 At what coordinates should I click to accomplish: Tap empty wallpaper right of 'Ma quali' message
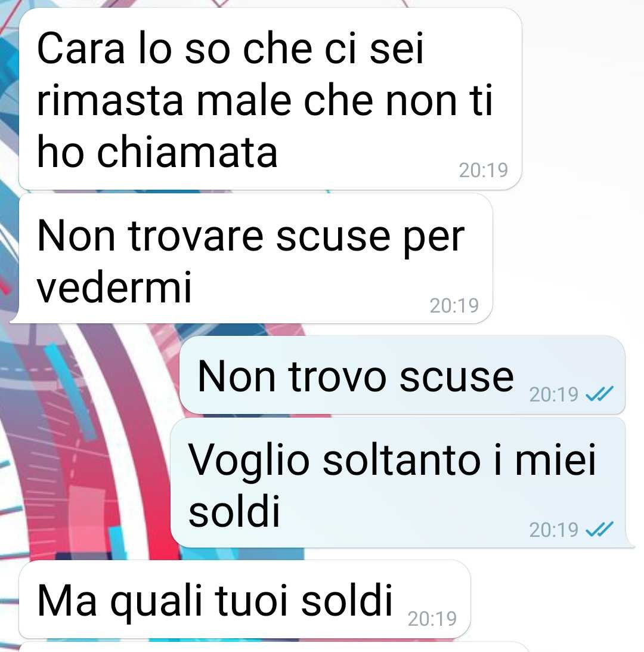click(557, 599)
